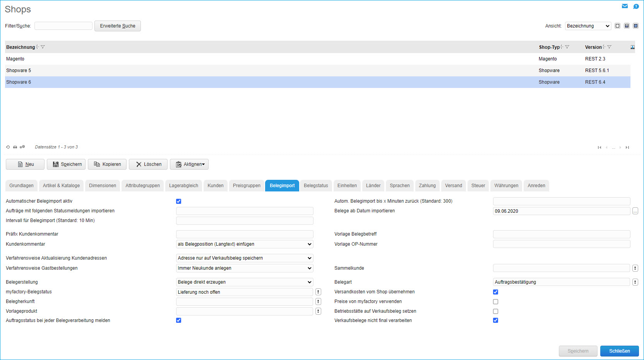The width and height of the screenshot is (644, 360).
Task: Click sort arrows on Bezeichnung column
Action: (x=38, y=47)
